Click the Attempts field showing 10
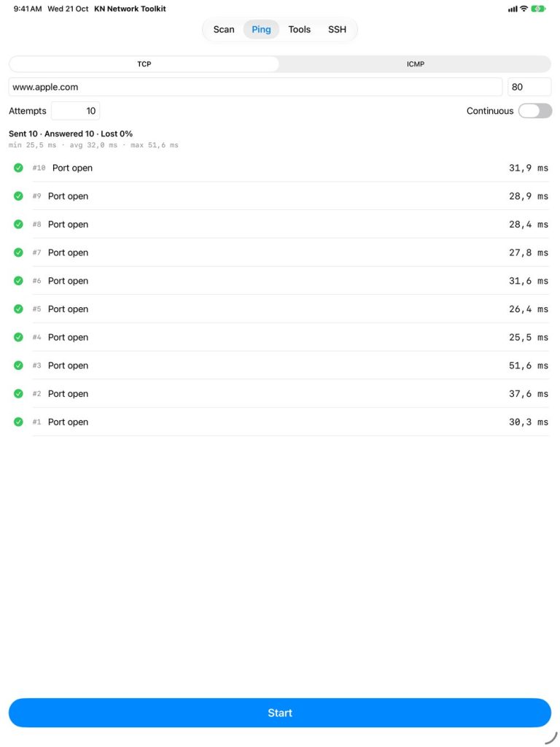 75,111
